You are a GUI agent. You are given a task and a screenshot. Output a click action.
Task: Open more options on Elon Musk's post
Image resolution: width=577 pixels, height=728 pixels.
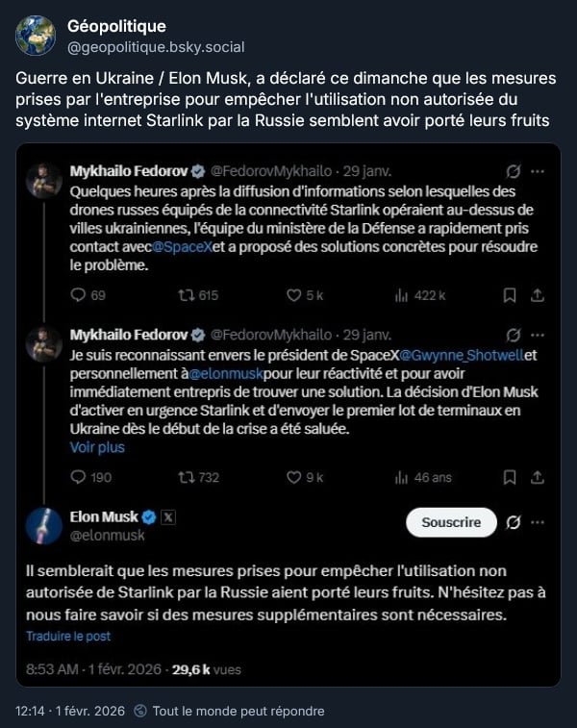click(x=538, y=521)
